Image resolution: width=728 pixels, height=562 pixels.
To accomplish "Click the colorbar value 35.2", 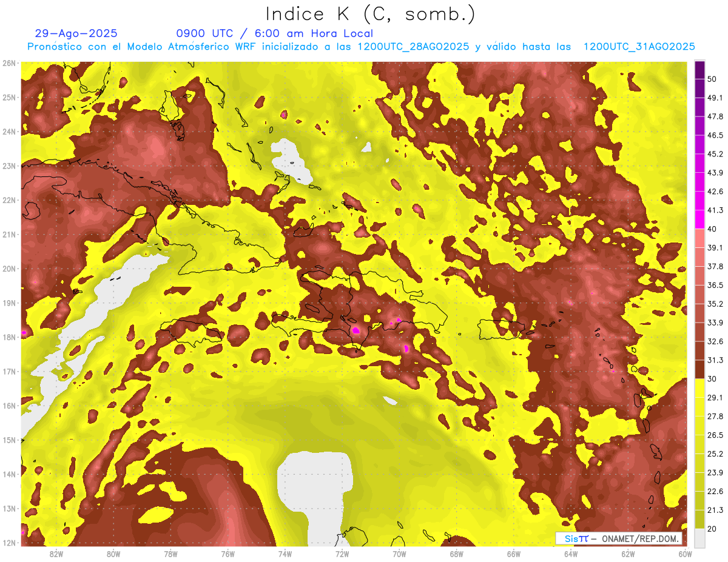I will coord(715,304).
